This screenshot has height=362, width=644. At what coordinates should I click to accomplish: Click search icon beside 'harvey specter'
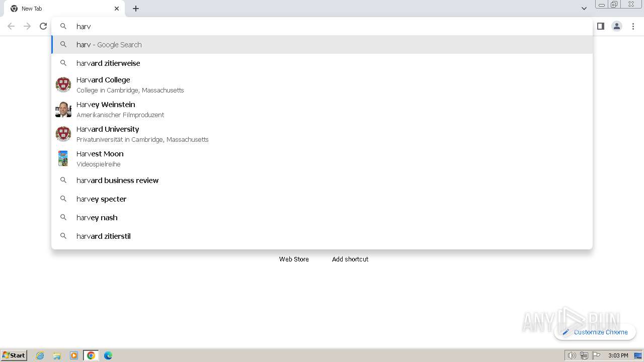click(63, 199)
